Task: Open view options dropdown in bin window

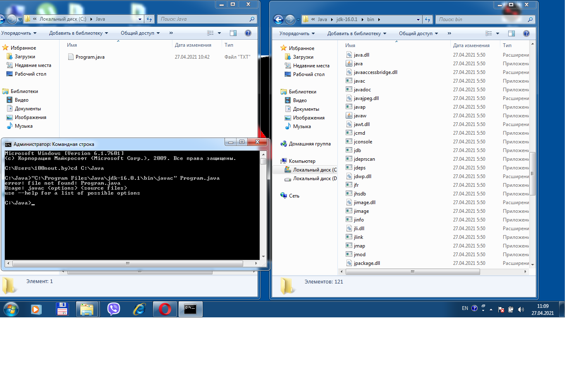Action: click(497, 33)
